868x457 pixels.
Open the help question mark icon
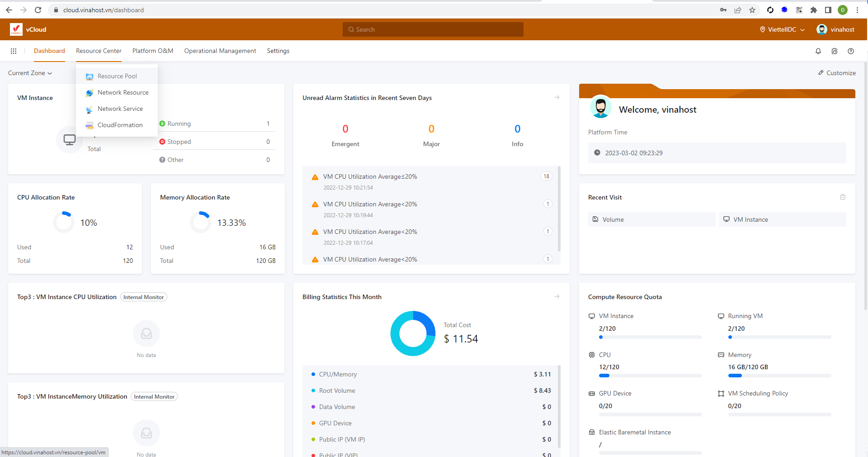point(850,51)
